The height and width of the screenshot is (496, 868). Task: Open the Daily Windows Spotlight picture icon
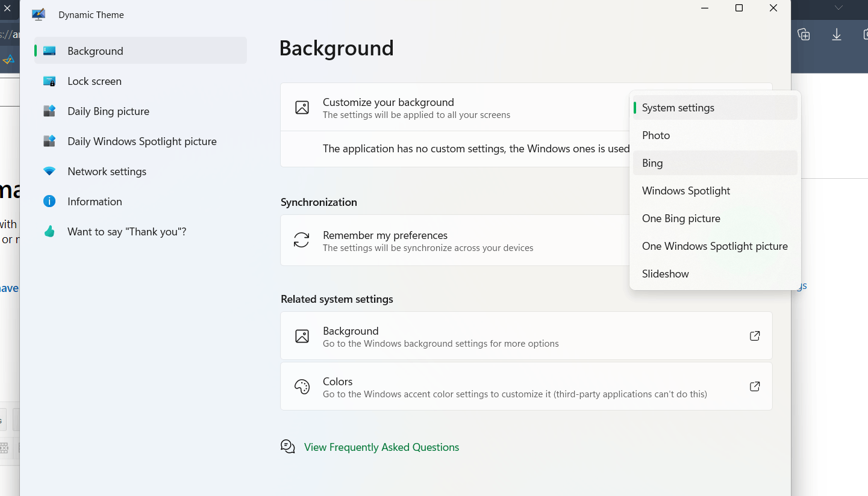coord(49,141)
